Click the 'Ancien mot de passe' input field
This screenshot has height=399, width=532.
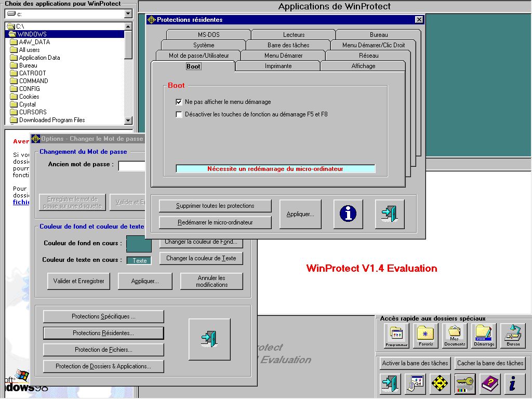[x=131, y=166]
